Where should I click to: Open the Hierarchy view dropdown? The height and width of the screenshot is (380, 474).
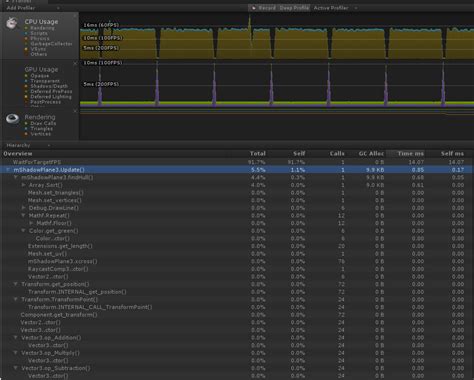coord(28,145)
